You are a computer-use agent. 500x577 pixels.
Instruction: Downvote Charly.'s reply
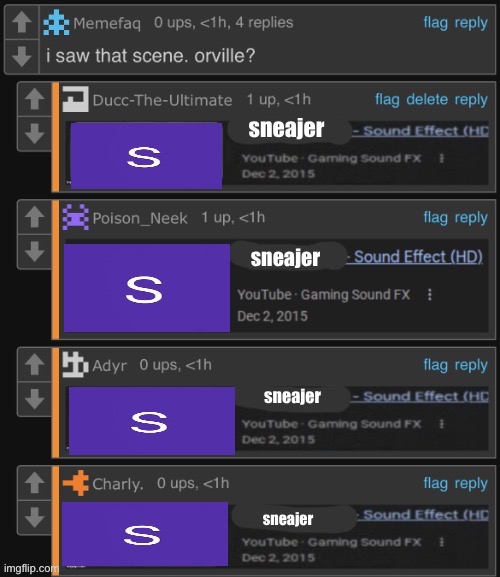pyautogui.click(x=35, y=517)
